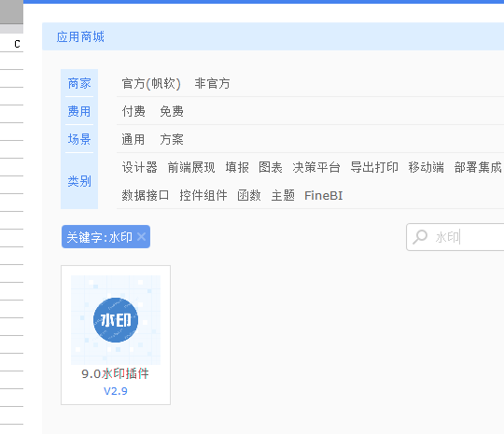
Task: Select the 决策平台 category
Action: (x=316, y=167)
